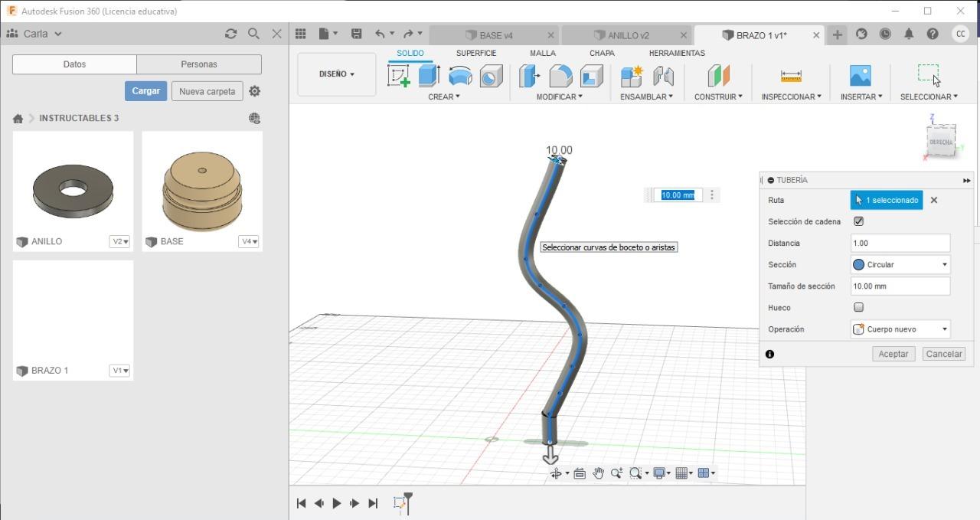The height and width of the screenshot is (520, 980).
Task: Jump to timeline start
Action: (x=301, y=503)
